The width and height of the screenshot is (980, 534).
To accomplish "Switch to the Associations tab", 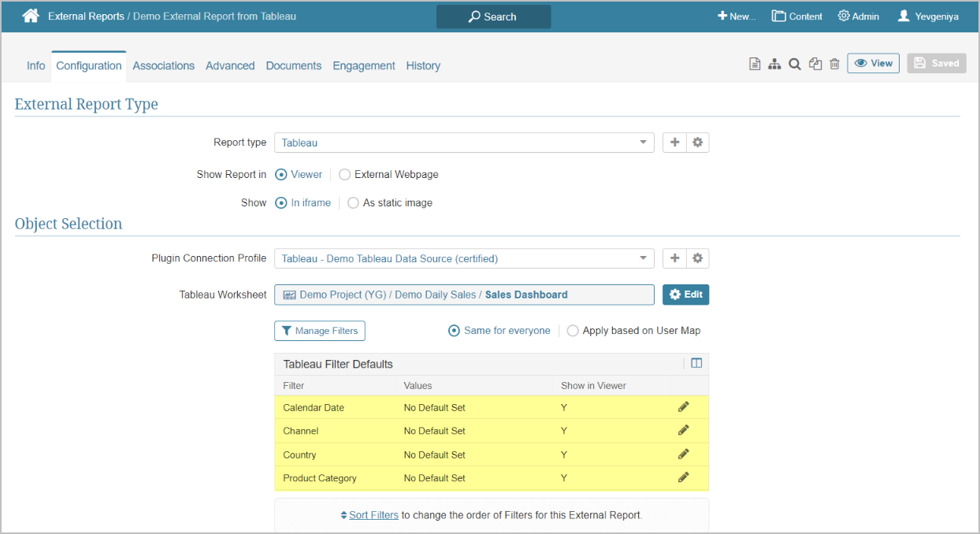I will pyautogui.click(x=163, y=66).
